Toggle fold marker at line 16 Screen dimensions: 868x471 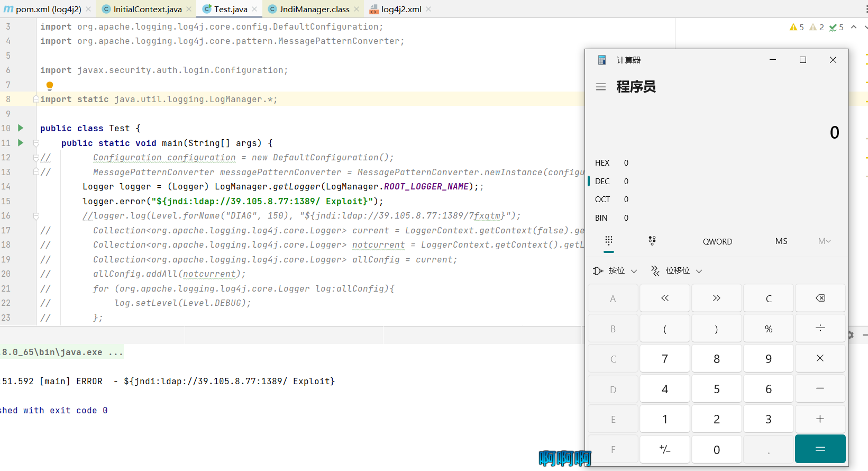36,216
